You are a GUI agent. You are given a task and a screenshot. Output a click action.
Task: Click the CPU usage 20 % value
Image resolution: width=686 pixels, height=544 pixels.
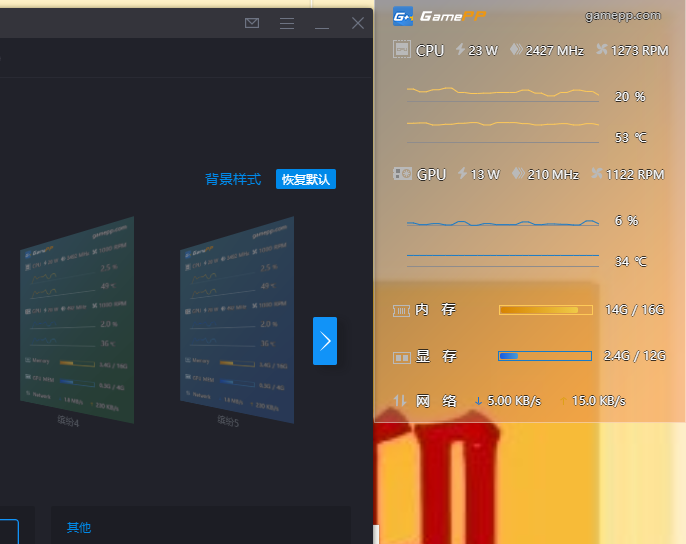click(x=630, y=96)
